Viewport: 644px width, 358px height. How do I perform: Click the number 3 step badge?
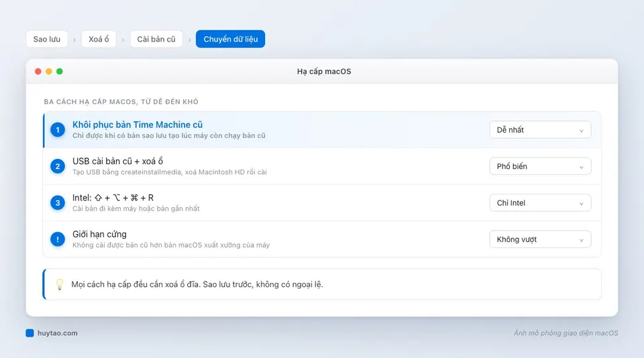58,203
